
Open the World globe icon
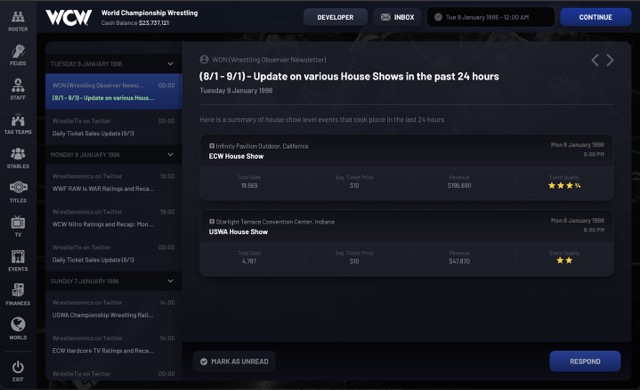click(x=18, y=325)
